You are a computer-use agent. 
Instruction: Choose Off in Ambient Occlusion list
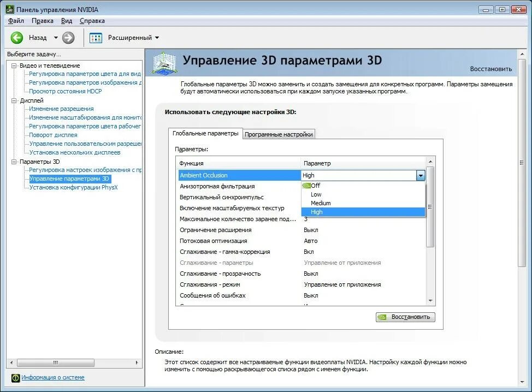point(363,186)
